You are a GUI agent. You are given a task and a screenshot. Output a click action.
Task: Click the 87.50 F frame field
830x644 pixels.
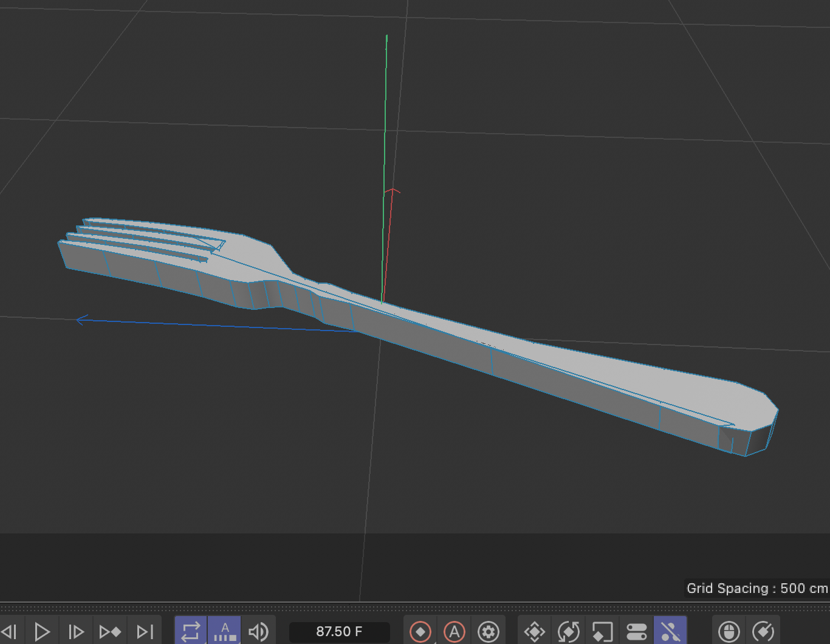click(339, 632)
